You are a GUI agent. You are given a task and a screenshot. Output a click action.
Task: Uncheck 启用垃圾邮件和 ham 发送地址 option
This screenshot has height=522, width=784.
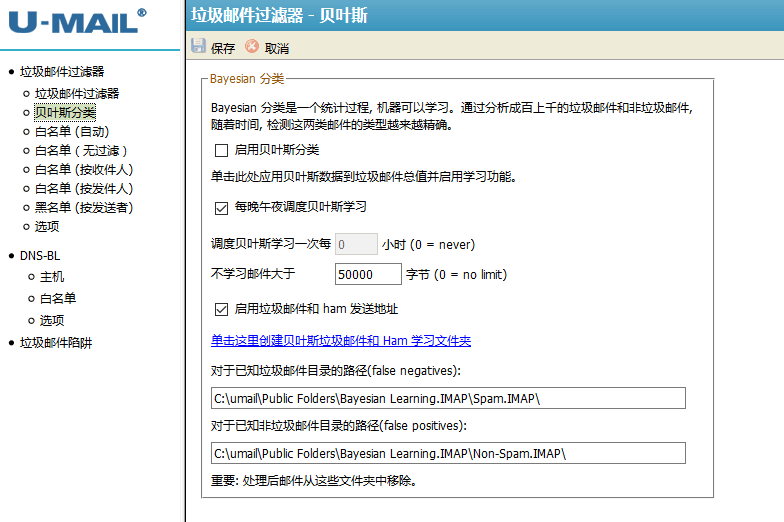pyautogui.click(x=222, y=309)
